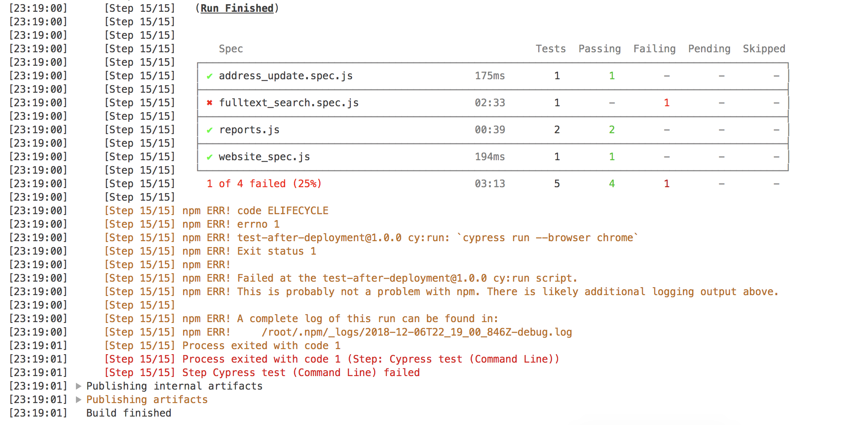Screen dimensions: 868x425
Task: Click the Pending column header
Action: [709, 49]
